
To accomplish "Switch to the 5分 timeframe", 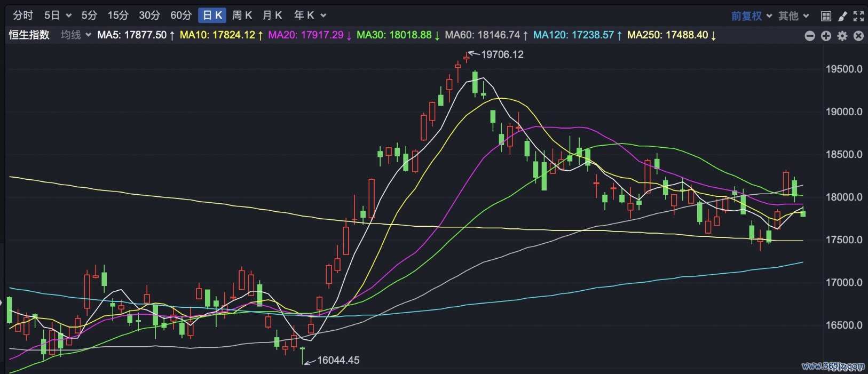I will tap(89, 15).
